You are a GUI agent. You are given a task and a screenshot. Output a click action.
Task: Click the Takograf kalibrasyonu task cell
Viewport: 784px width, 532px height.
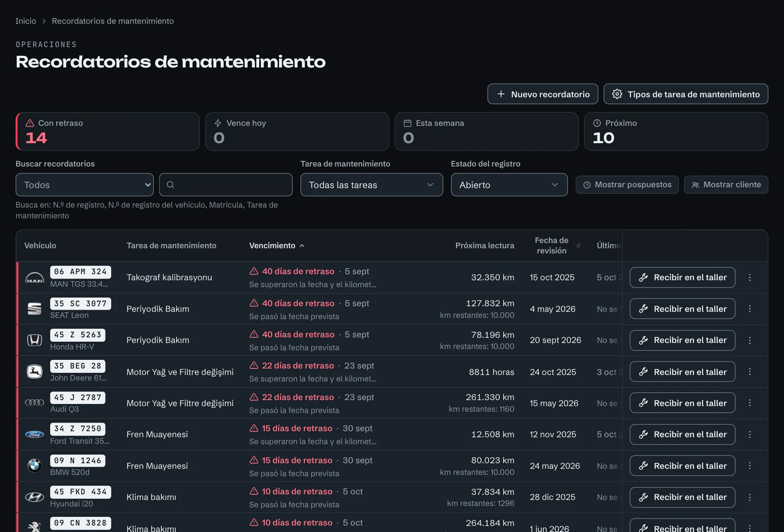point(169,277)
